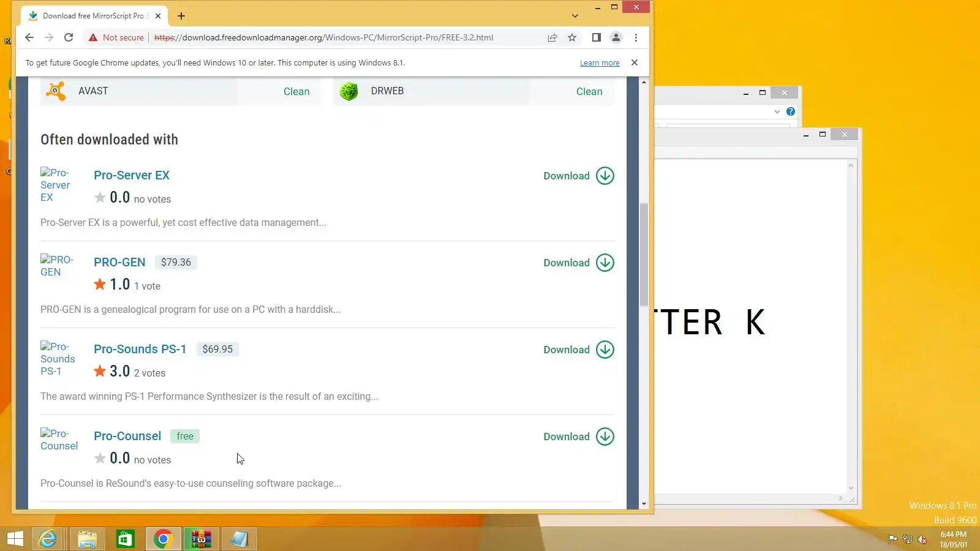The height and width of the screenshot is (551, 980).
Task: Click the Avast antivirus logo
Action: 56,91
